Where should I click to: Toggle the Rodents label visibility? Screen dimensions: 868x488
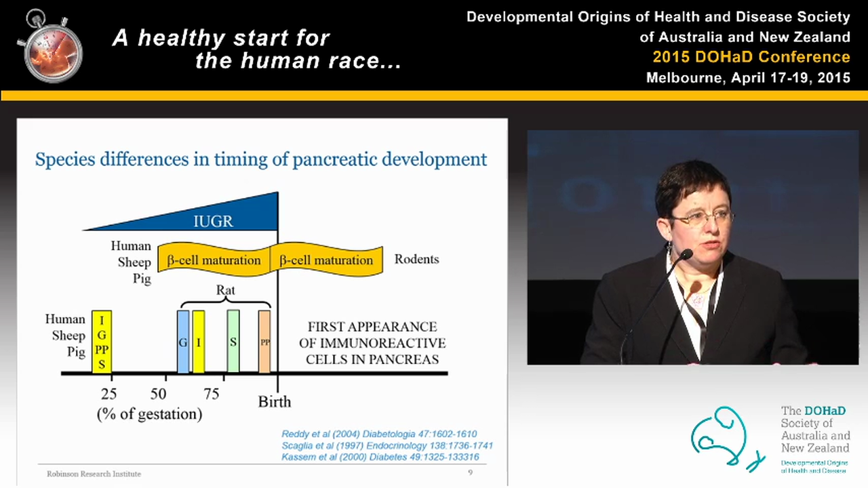pos(416,259)
